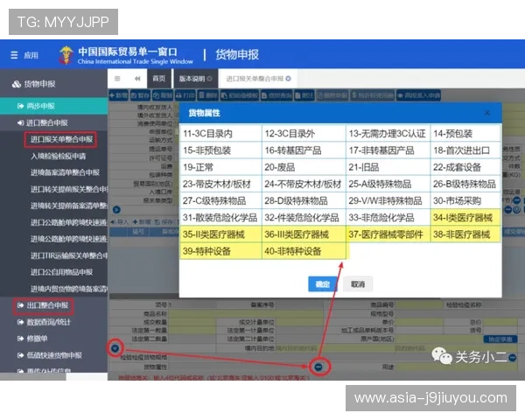The image size is (525, 420).
Task: Select attribute 11-3C目录内
Action: 220,134
